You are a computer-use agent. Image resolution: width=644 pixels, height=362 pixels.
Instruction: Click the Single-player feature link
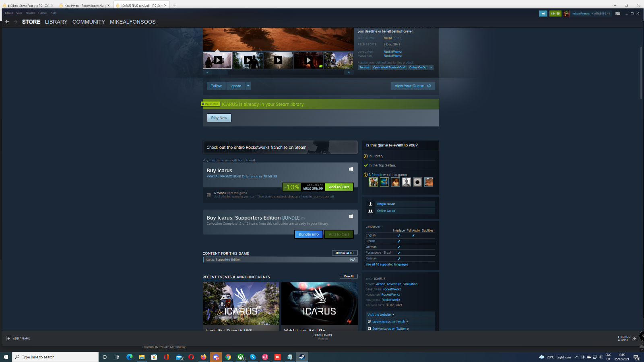(386, 204)
